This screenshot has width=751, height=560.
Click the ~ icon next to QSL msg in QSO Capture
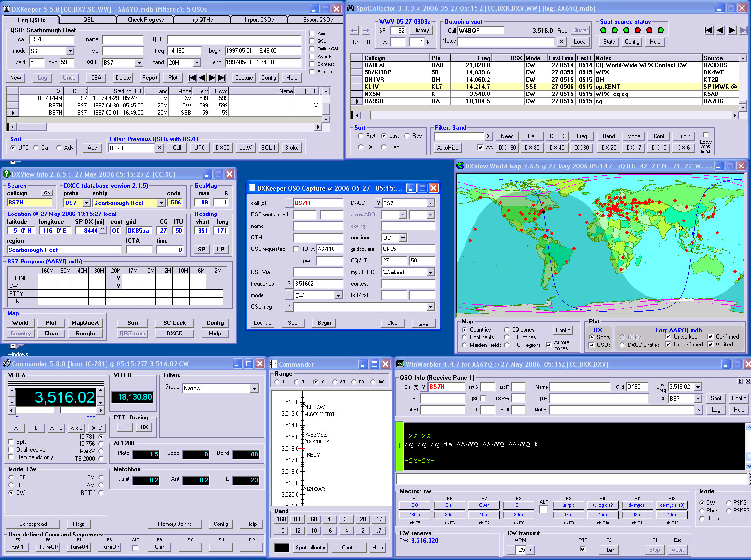tap(288, 307)
